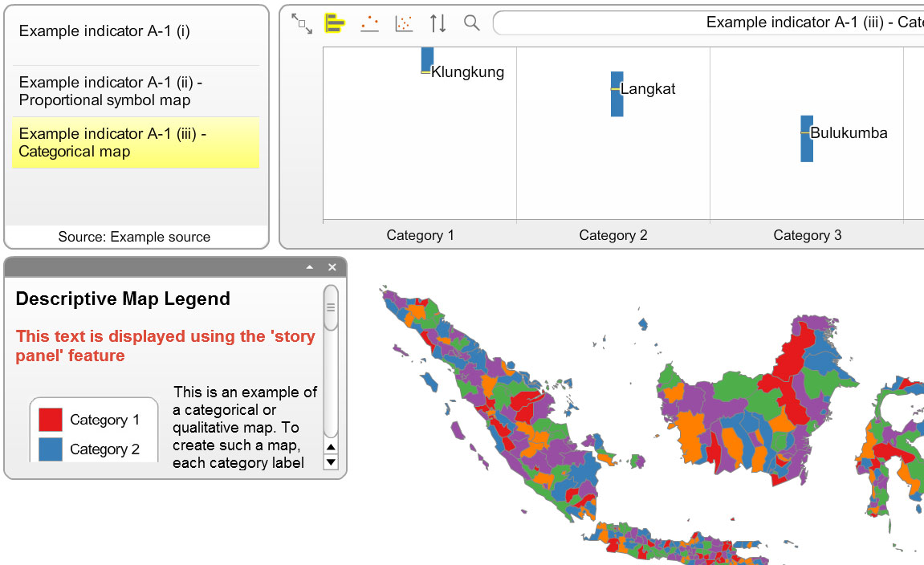Switch to the dot plot icon
This screenshot has width=924, height=565.
(369, 23)
